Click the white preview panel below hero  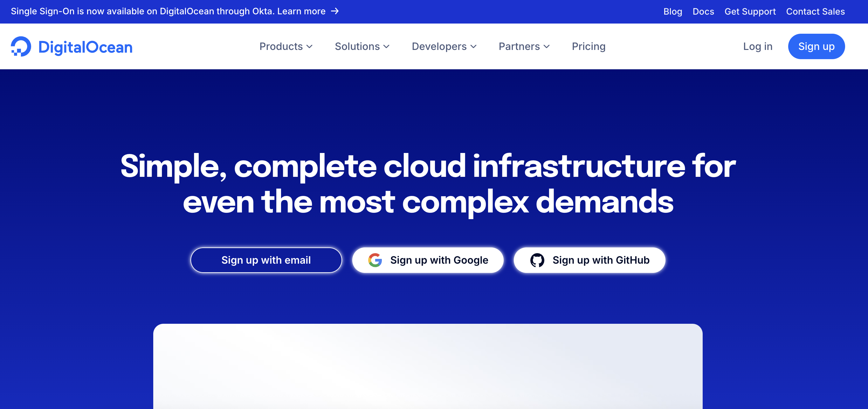(428, 366)
